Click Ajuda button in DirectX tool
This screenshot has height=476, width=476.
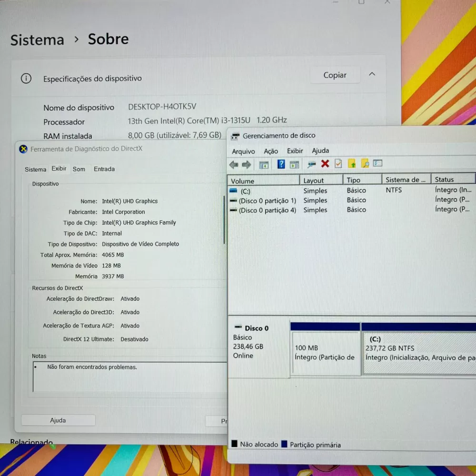pos(58,420)
